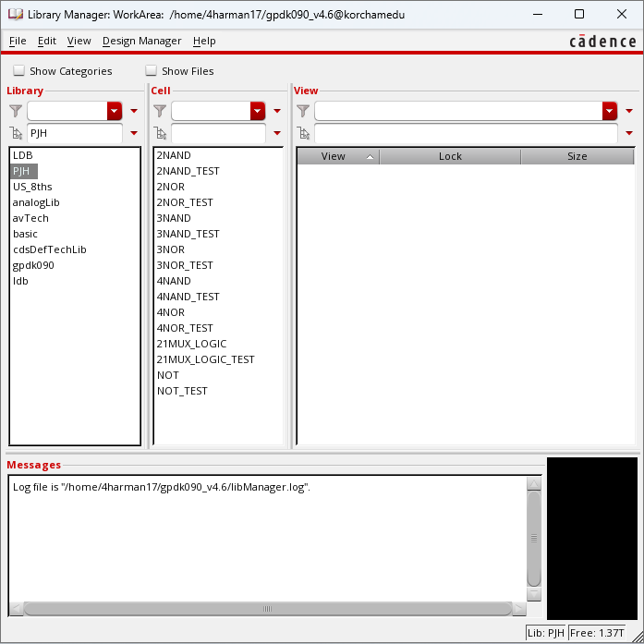Viewport: 644px width, 644px height.
Task: Click the Library filter funnel icon
Action: (16, 111)
